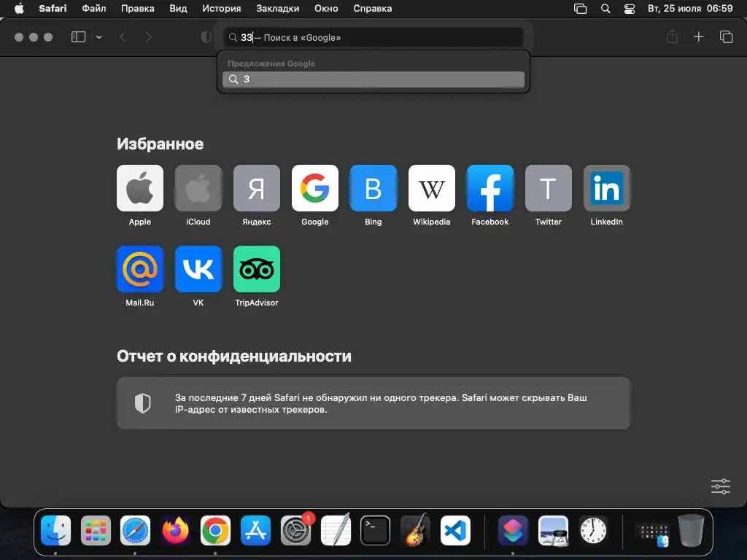Open the Apple menu
This screenshot has width=747, height=560.
19,9
